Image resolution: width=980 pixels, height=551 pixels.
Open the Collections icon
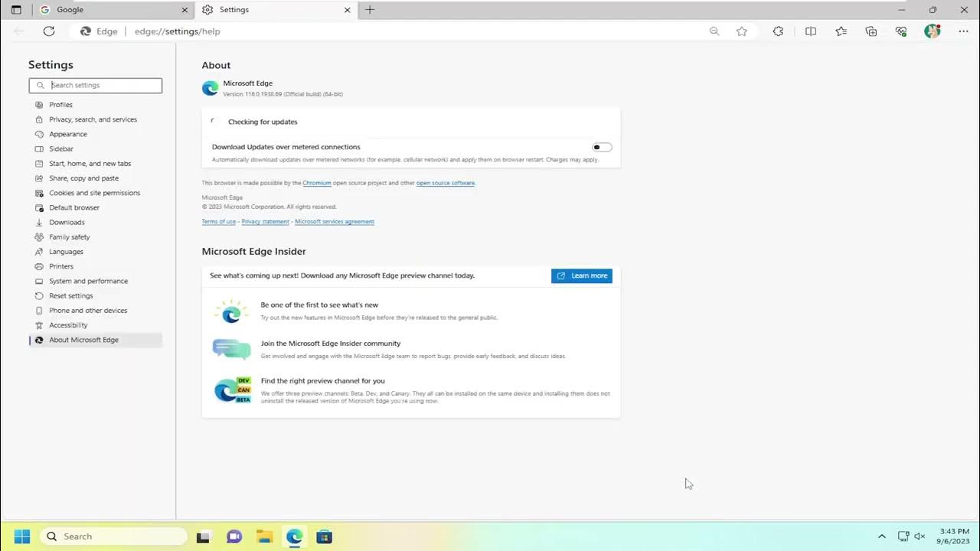tap(871, 31)
